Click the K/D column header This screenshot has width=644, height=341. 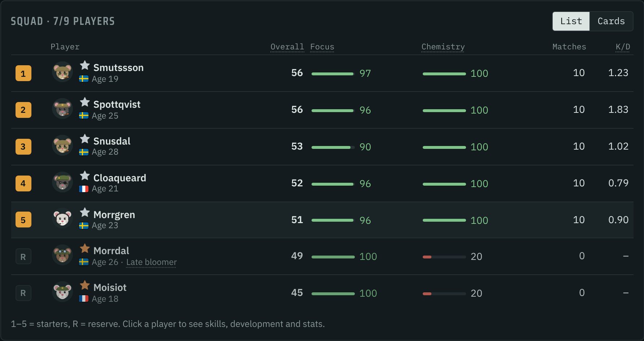pyautogui.click(x=623, y=47)
